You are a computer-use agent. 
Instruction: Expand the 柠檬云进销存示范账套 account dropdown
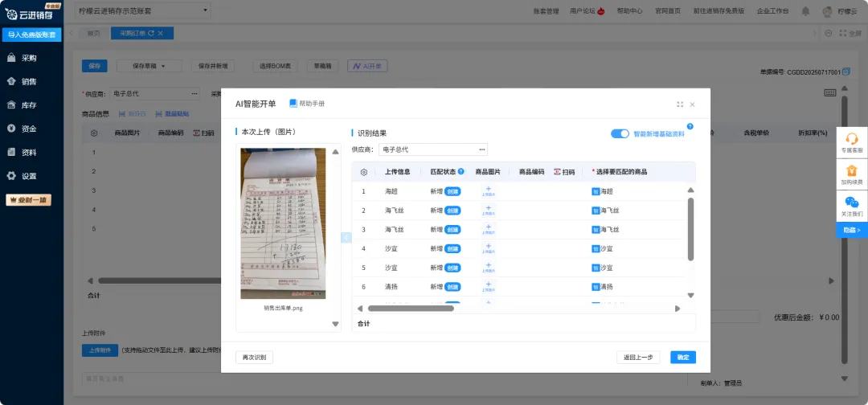coord(141,10)
